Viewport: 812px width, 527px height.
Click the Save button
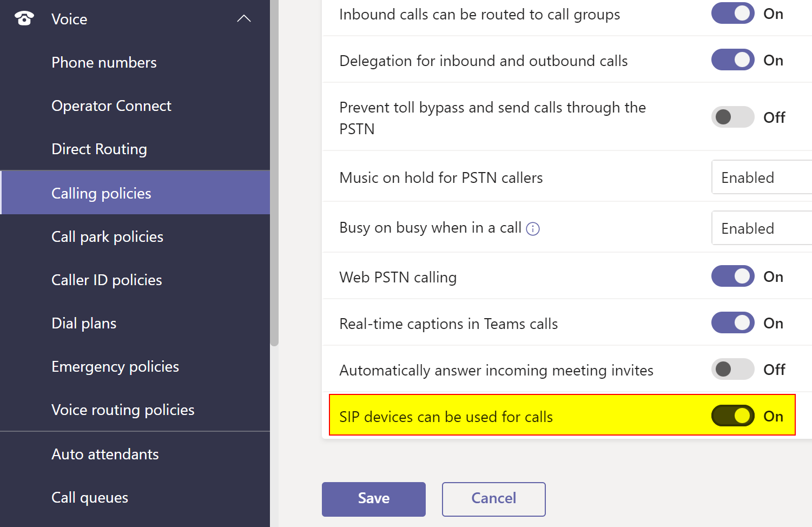click(x=373, y=498)
